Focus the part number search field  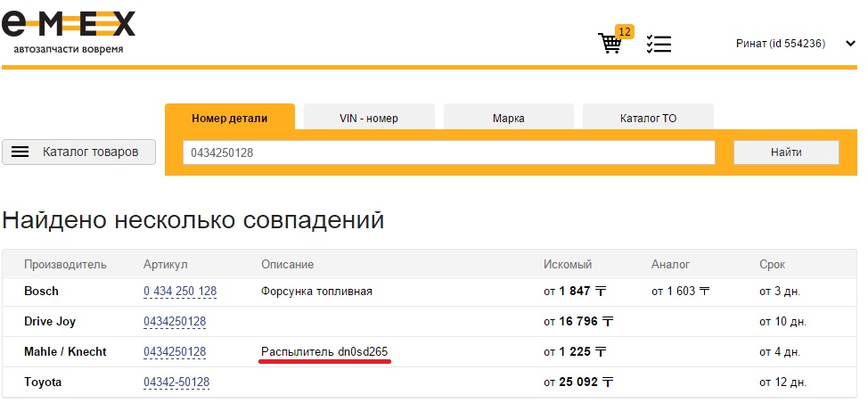click(x=449, y=152)
